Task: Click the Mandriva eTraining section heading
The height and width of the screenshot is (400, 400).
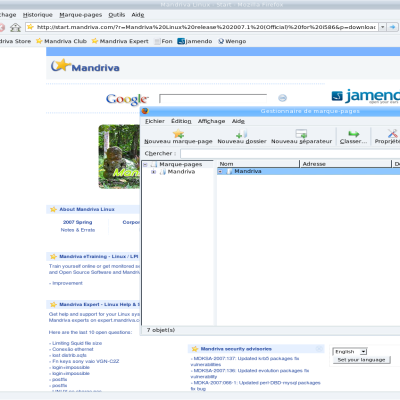Action: 99,256
